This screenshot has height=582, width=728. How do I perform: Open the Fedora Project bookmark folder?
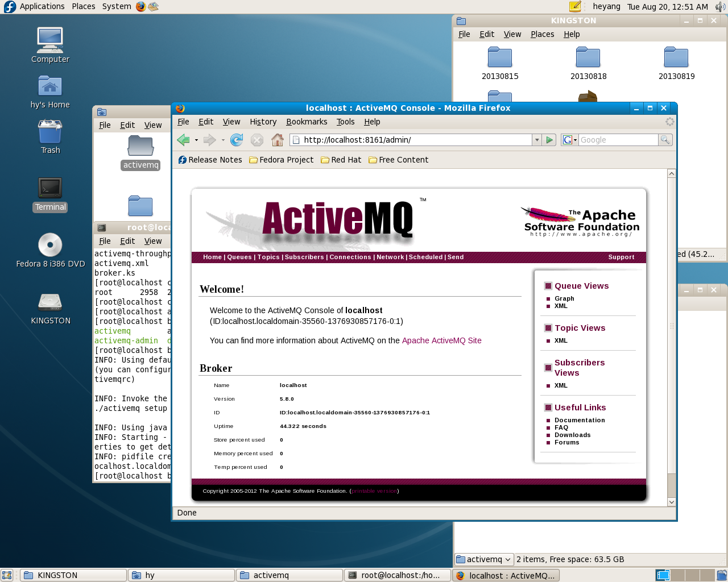(x=282, y=160)
